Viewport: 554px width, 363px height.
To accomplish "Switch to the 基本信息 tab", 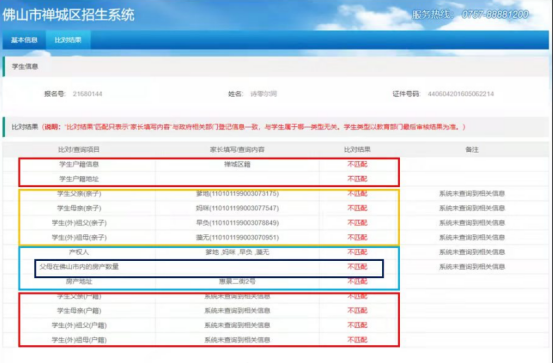I will click(x=24, y=40).
